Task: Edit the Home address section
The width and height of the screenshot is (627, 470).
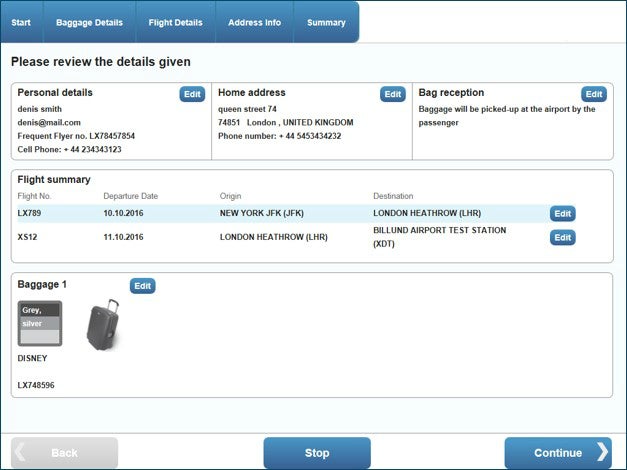Action: (392, 94)
